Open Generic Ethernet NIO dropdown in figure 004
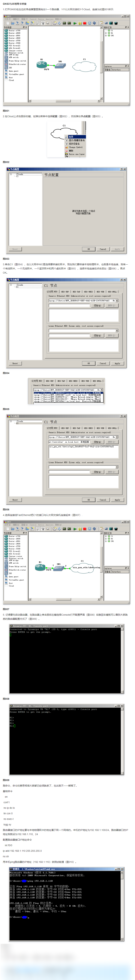This screenshot has height=980, width=135. (x=117, y=301)
